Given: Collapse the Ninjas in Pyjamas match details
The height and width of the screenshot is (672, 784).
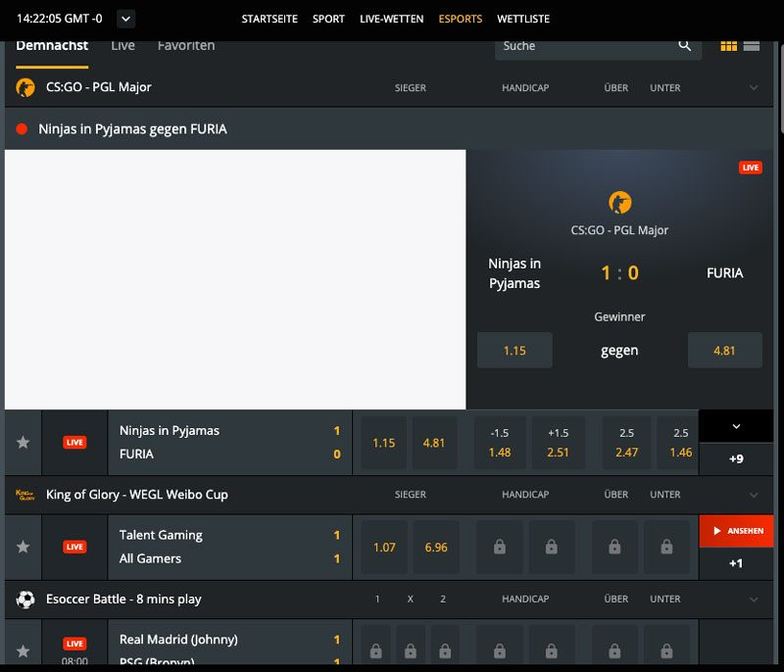Looking at the screenshot, I should (736, 426).
